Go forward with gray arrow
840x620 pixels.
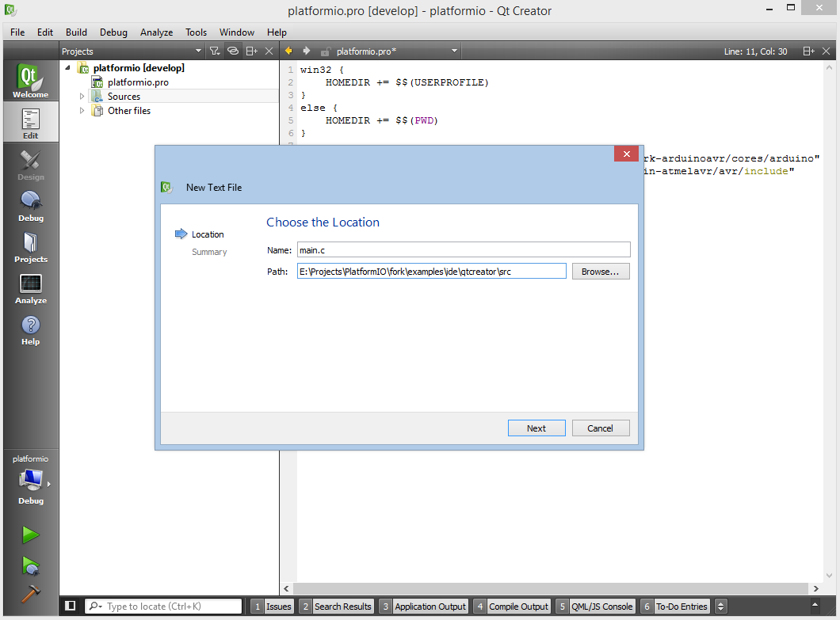(306, 51)
